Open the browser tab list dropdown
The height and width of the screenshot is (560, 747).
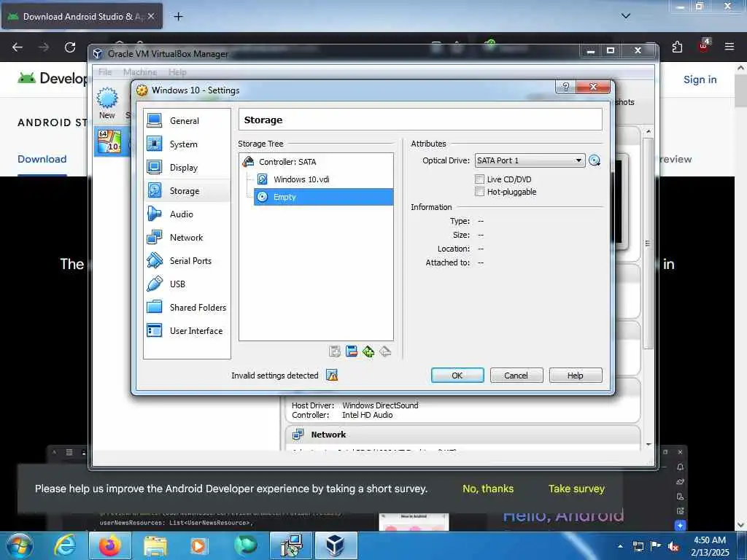click(x=625, y=16)
